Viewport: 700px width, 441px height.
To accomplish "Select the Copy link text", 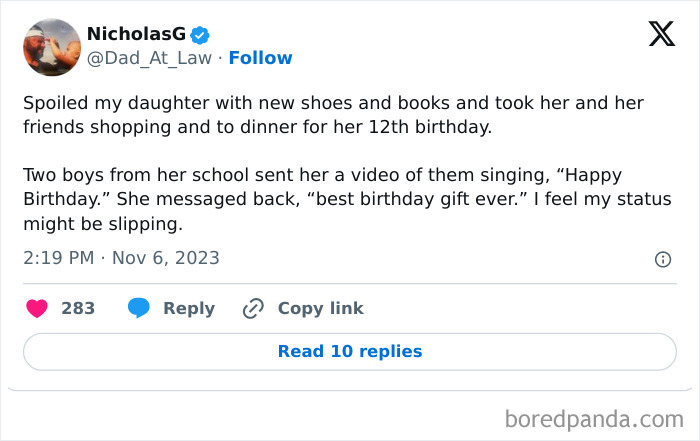I will click(320, 308).
